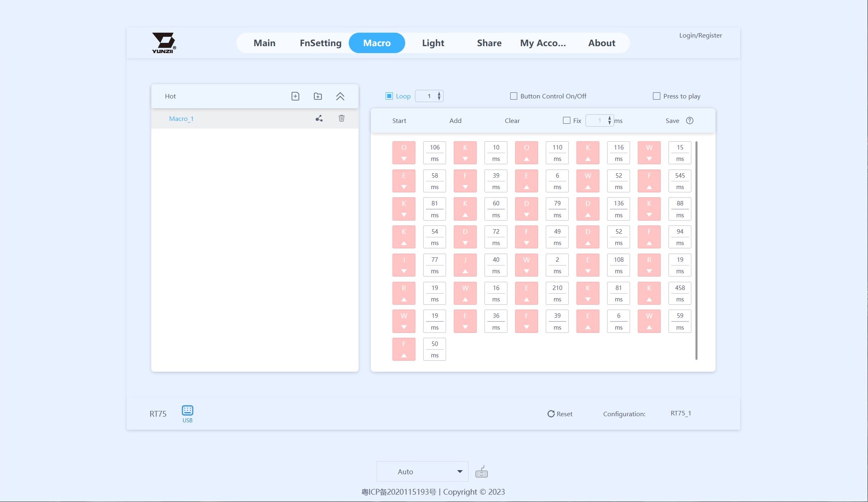The width and height of the screenshot is (868, 502).
Task: Click the RT75 device name
Action: (x=158, y=414)
